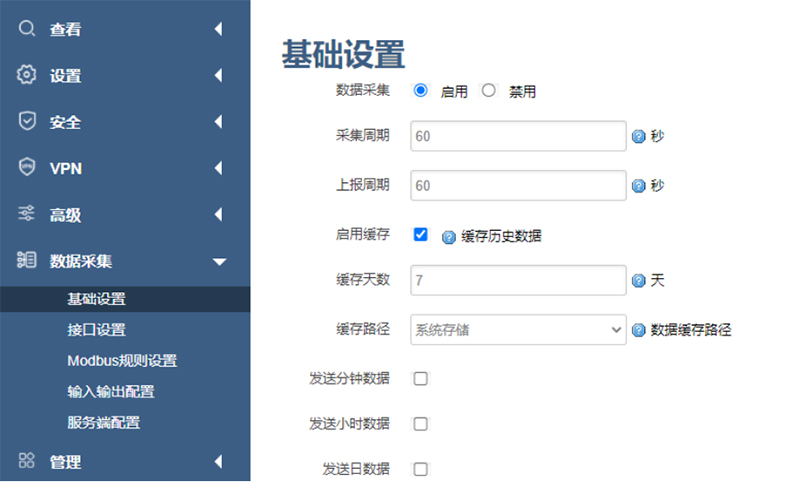Click help icon next to 缓存天数 field
Viewport: 800px width, 482px height.
[x=638, y=281]
